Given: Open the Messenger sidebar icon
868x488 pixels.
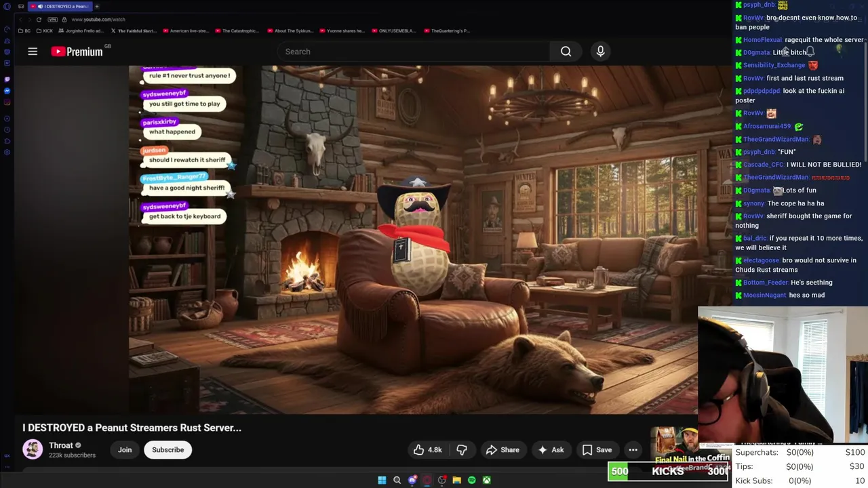Looking at the screenshot, I should 7,91.
